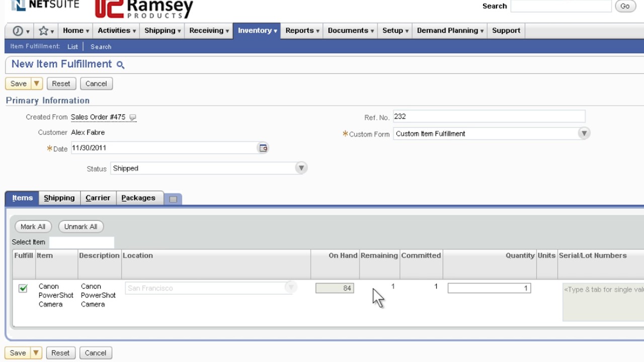The width and height of the screenshot is (644, 362).
Task: Click the Mark All button
Action: click(33, 227)
